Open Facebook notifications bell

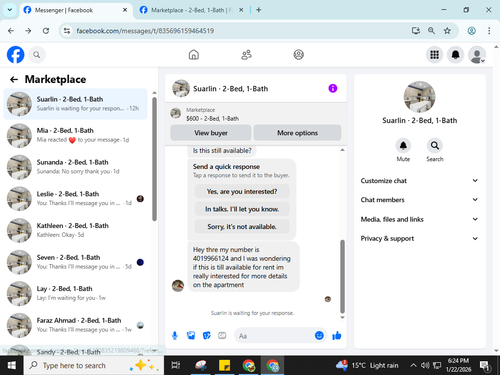[455, 55]
